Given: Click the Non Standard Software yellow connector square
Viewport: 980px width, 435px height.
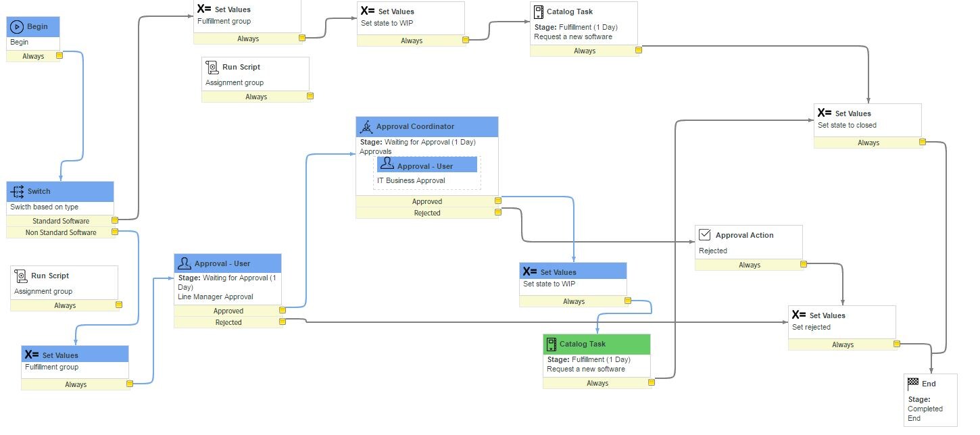Looking at the screenshot, I should 114,232.
